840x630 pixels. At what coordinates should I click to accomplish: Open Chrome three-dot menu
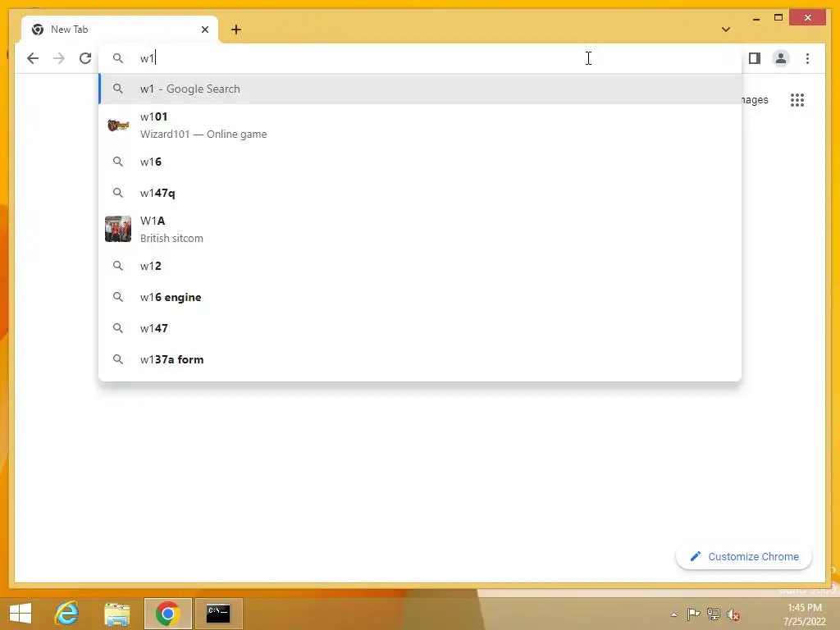click(807, 58)
